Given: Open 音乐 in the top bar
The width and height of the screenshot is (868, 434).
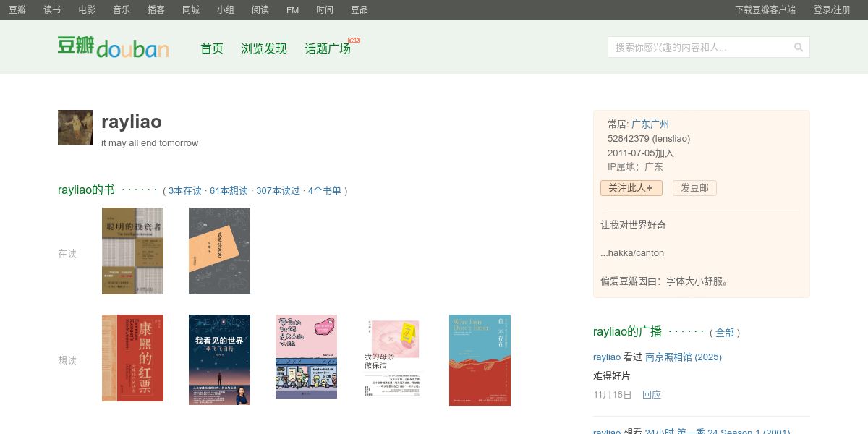Looking at the screenshot, I should [x=122, y=9].
